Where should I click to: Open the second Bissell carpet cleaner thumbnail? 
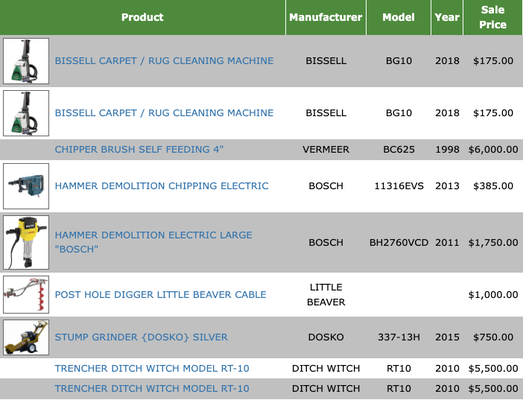[x=26, y=113]
